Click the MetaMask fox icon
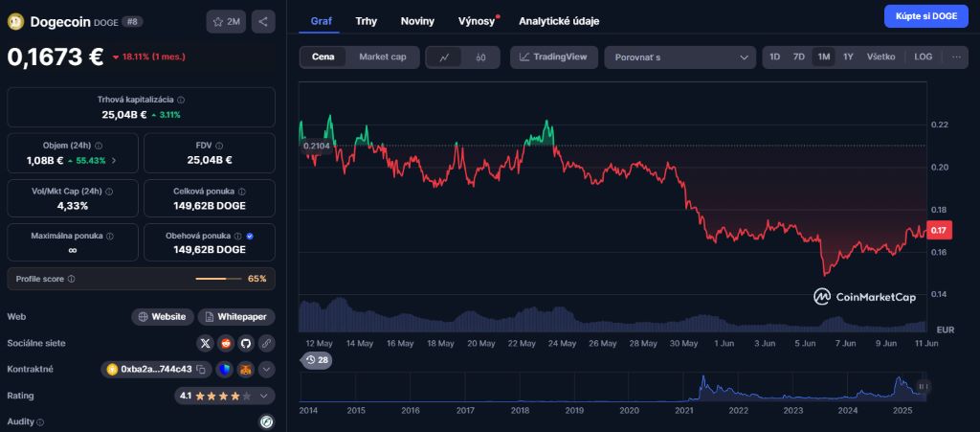This screenshot has height=432, width=980. [246, 369]
